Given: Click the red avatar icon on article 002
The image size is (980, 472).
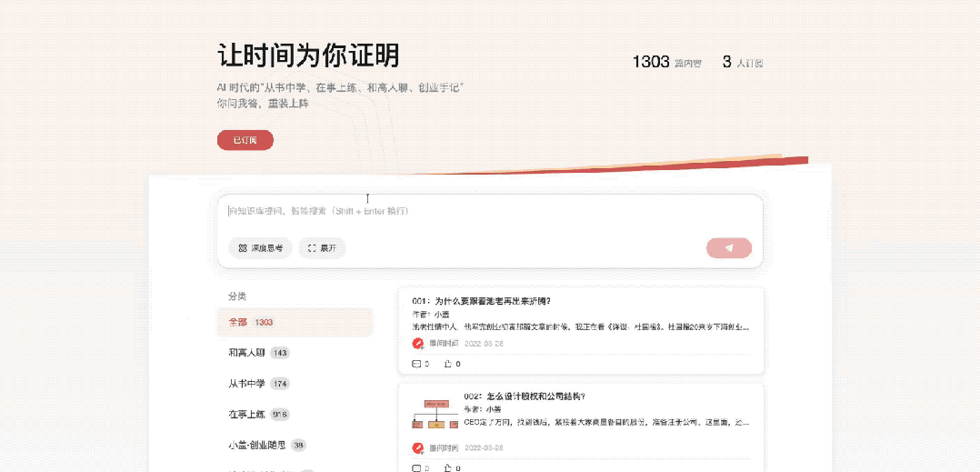Looking at the screenshot, I should (418, 447).
